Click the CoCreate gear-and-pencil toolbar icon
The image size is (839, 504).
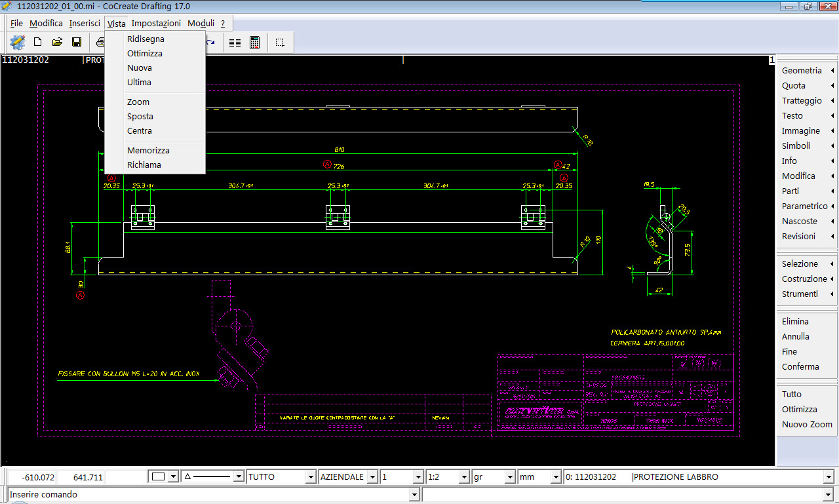17,43
